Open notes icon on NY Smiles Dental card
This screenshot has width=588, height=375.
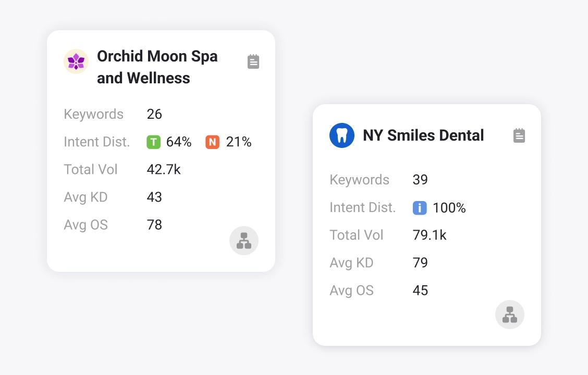pos(519,135)
